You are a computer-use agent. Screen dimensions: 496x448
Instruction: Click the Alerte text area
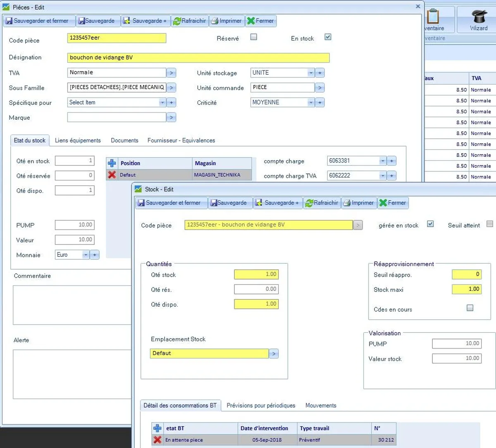click(72, 374)
